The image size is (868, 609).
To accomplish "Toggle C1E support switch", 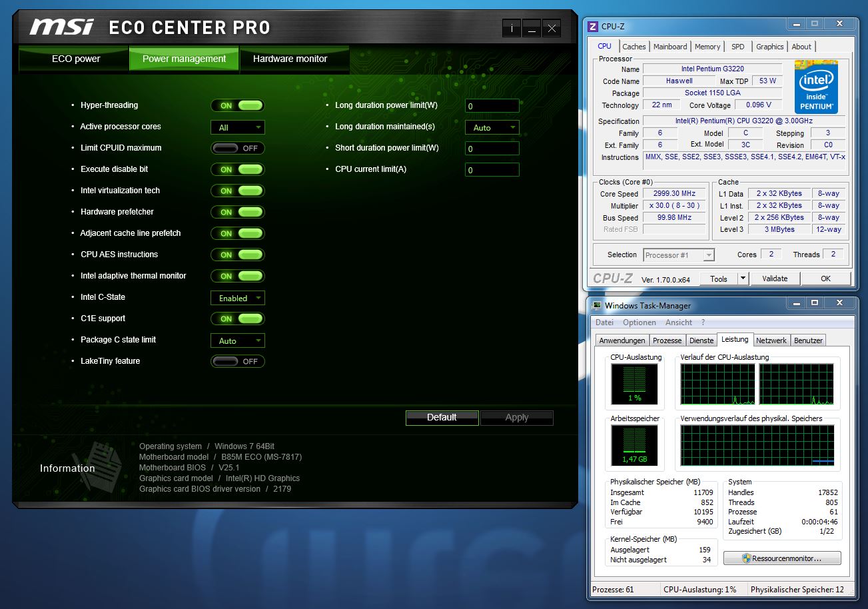I will (x=238, y=318).
